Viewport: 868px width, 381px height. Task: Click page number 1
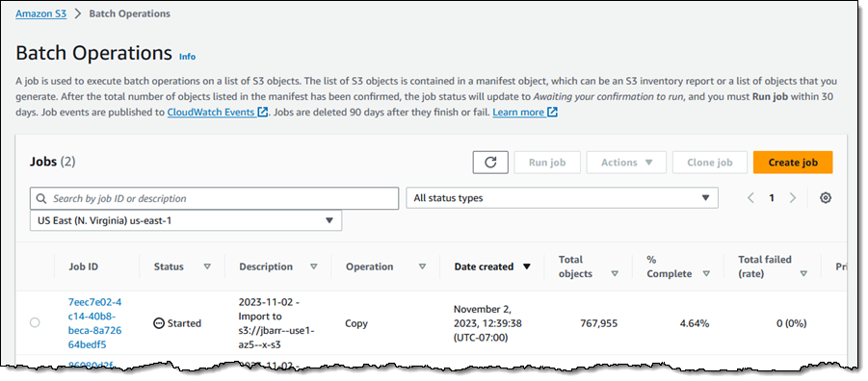click(x=772, y=198)
